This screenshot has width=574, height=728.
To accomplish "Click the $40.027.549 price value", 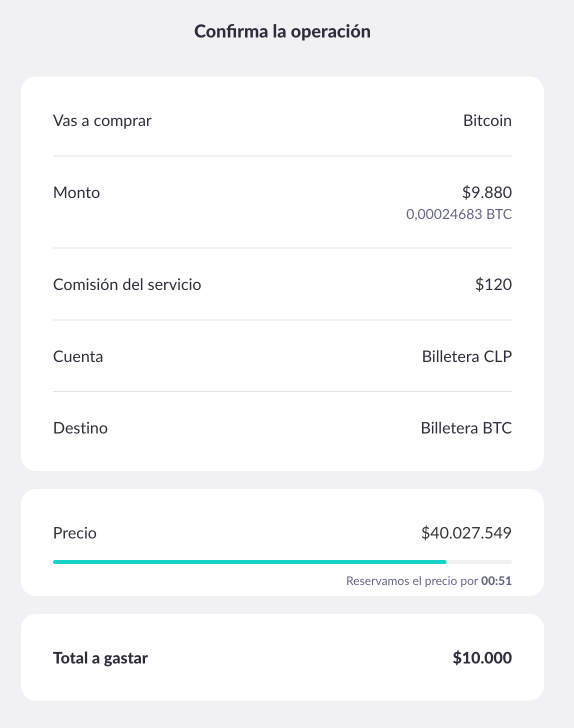I will click(466, 533).
